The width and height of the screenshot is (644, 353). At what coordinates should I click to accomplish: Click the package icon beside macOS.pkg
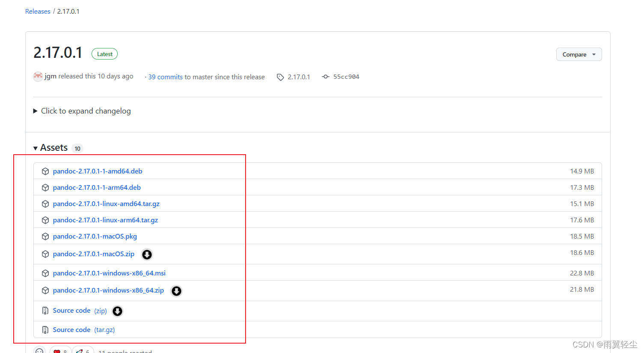[x=45, y=236]
